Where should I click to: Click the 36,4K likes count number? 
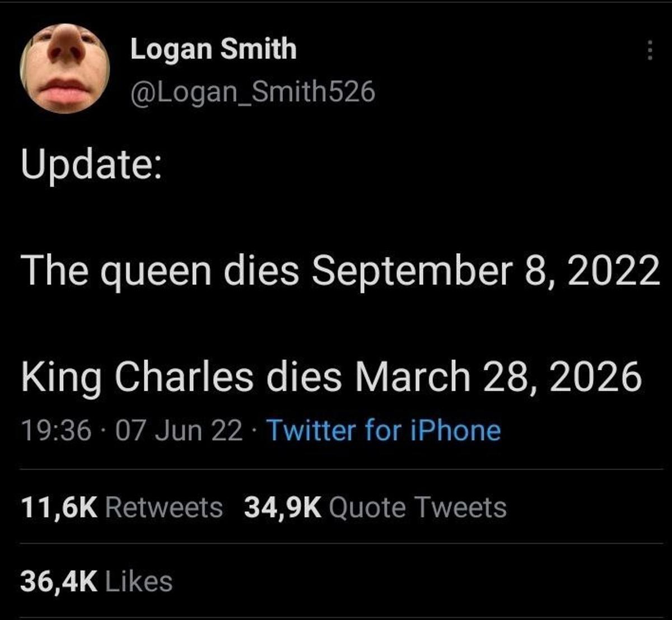[x=59, y=580]
